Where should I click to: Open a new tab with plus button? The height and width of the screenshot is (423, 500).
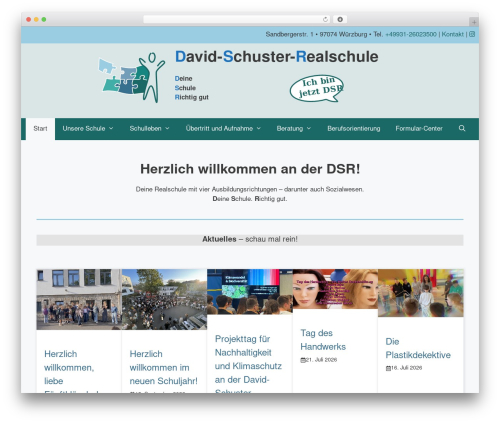click(x=474, y=22)
